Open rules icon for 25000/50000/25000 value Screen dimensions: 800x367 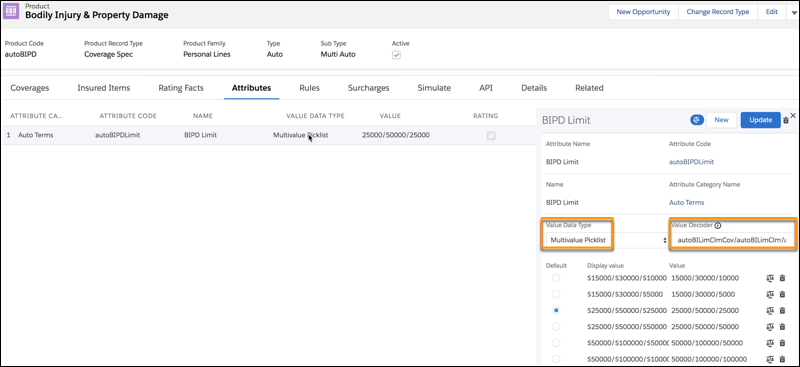tap(770, 310)
